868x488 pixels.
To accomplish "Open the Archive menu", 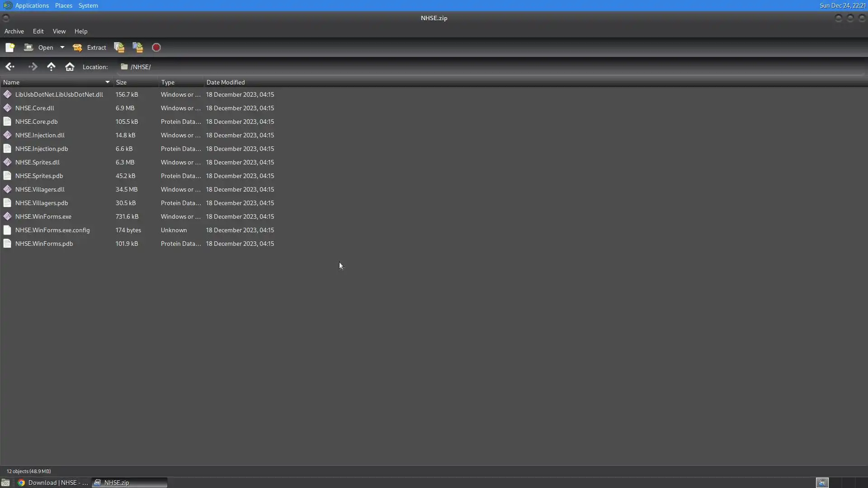I will pos(14,31).
